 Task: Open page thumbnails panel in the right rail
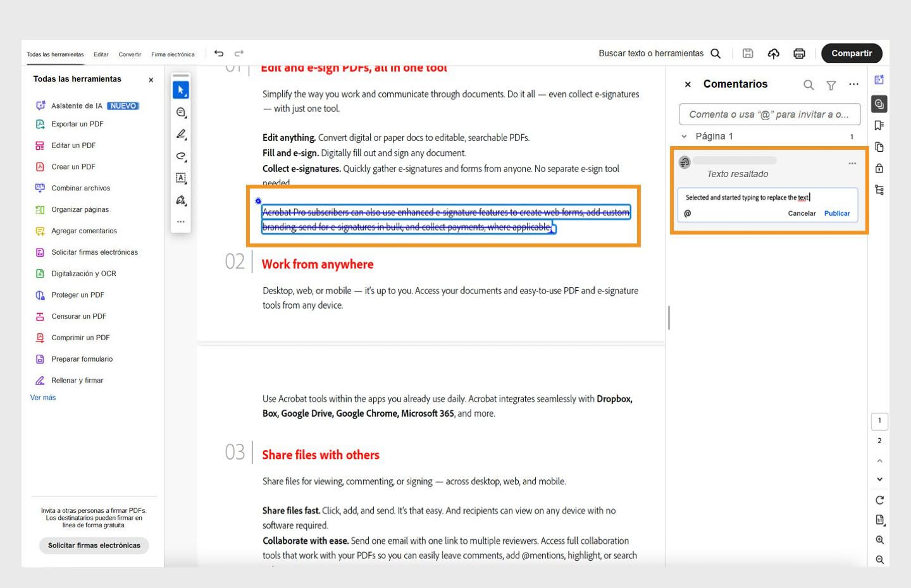pos(879,147)
